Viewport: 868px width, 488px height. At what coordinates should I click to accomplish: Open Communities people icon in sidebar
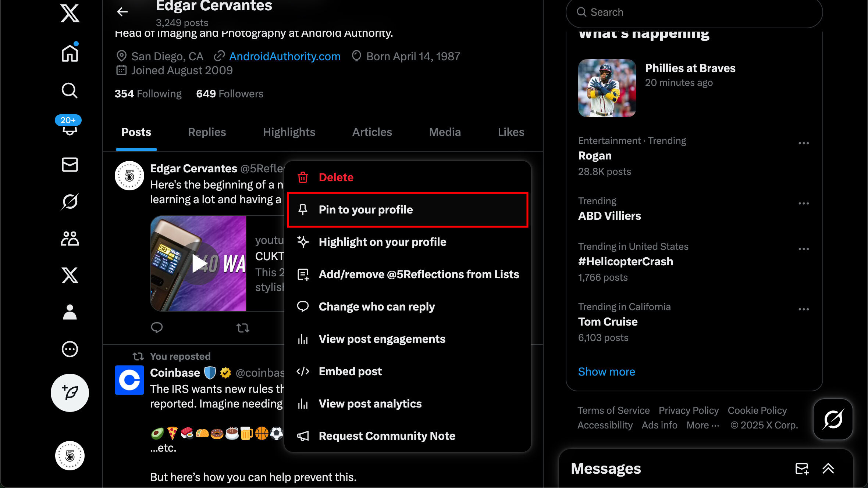pos(70,238)
